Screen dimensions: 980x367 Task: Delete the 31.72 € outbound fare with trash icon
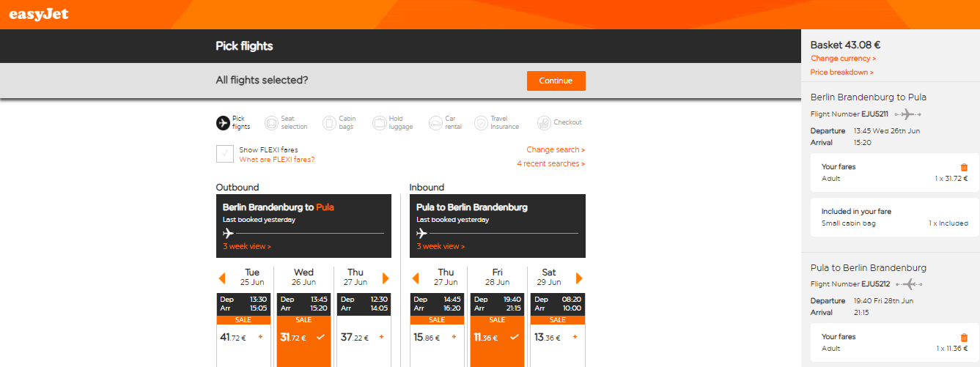coord(964,167)
